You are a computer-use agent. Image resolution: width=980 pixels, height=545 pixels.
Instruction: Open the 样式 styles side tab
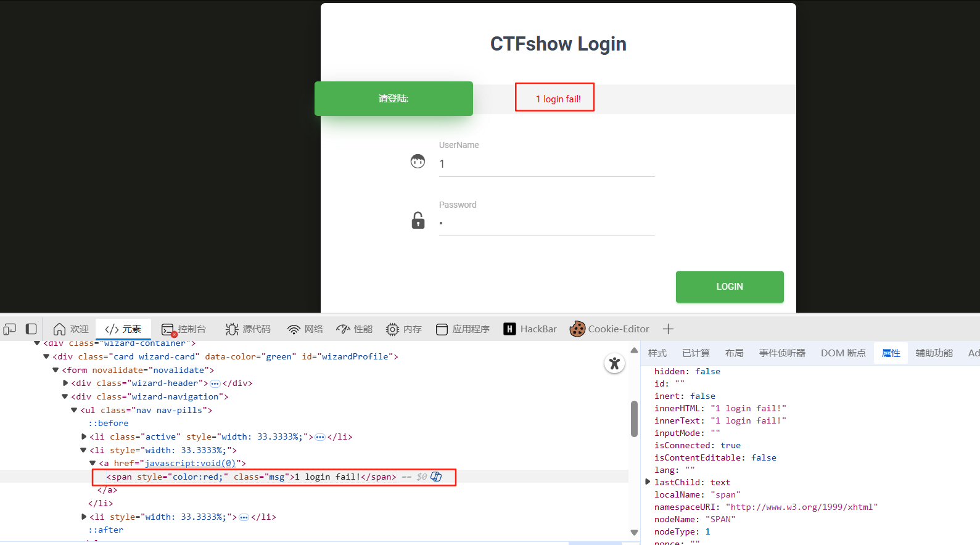point(657,353)
